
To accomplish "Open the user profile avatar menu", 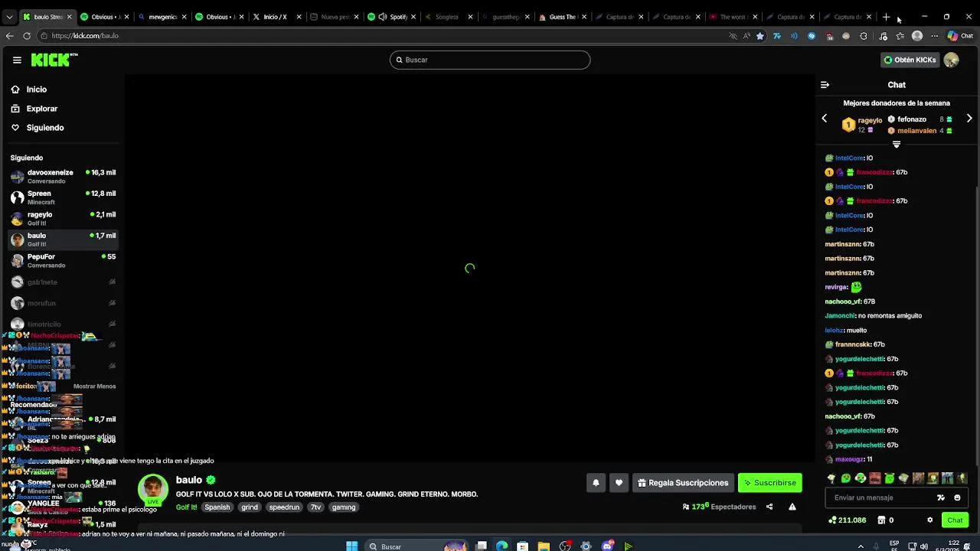I will tap(952, 60).
